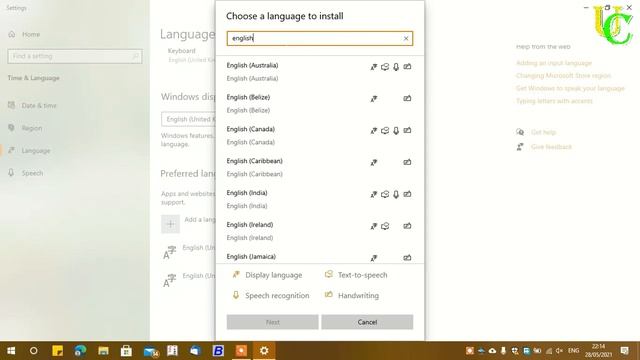640x360 pixels.
Task: Click display language icon for English (Australia)
Action: click(373, 67)
